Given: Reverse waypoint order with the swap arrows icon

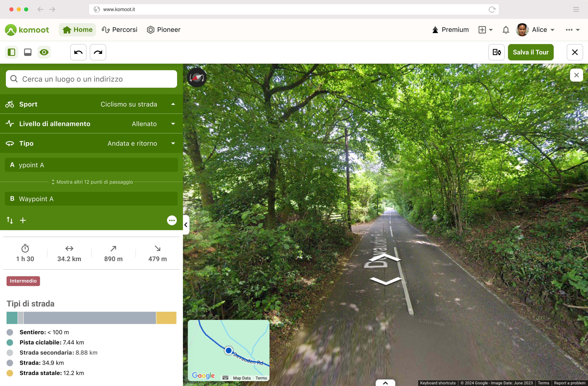Looking at the screenshot, I should coord(10,220).
